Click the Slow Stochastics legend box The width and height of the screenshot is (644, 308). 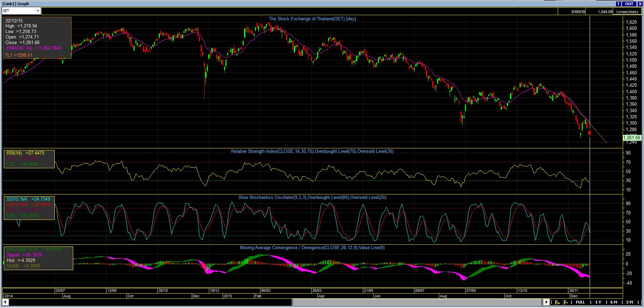click(x=29, y=208)
